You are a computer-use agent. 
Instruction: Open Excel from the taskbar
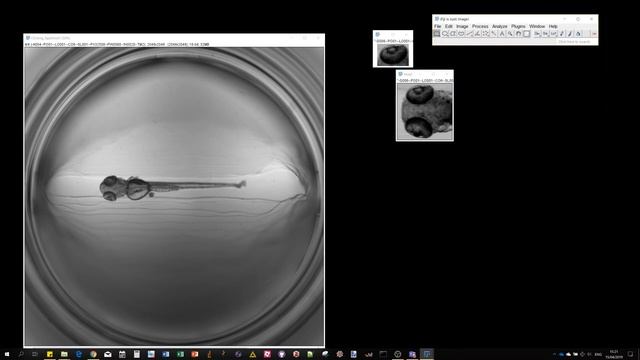coord(180,354)
